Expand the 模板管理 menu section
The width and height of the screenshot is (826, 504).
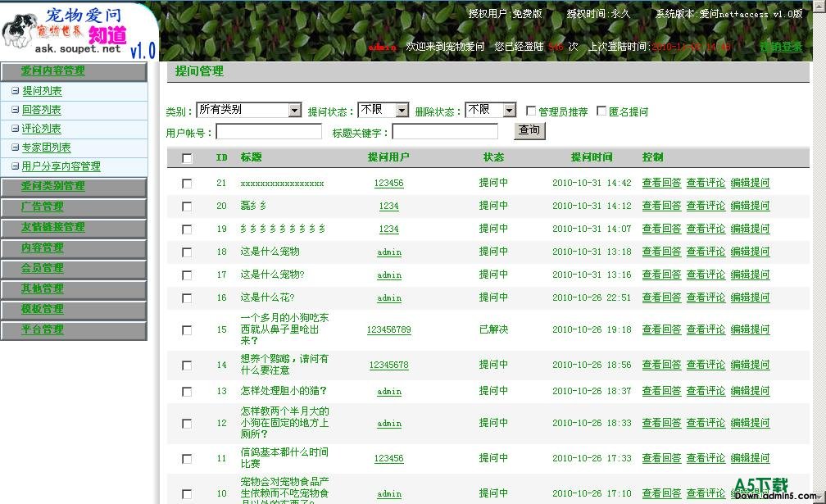pos(74,311)
